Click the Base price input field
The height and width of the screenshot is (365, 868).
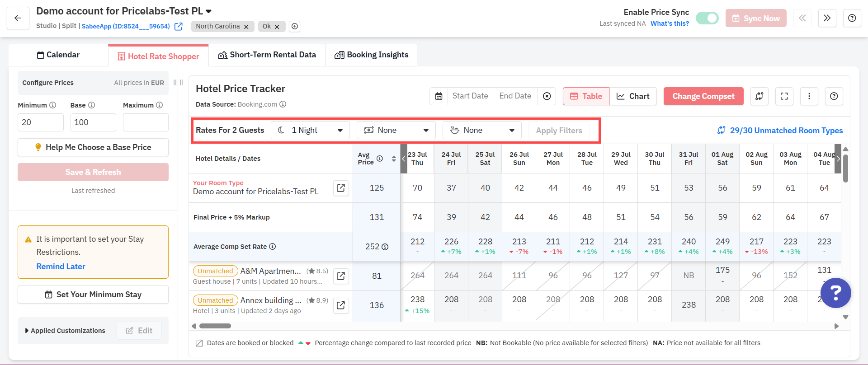pos(93,122)
